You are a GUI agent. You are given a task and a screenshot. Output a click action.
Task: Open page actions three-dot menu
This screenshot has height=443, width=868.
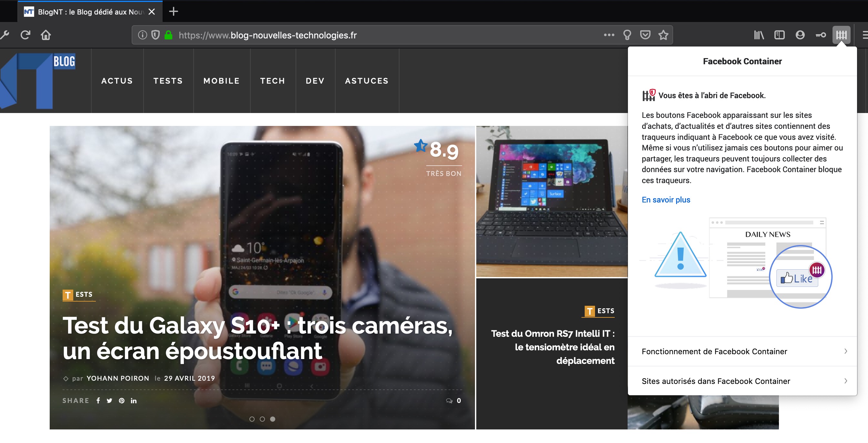(609, 35)
